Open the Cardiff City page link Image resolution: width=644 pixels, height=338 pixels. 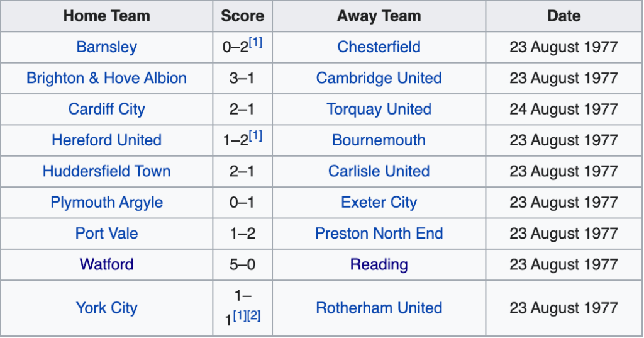pos(106,109)
